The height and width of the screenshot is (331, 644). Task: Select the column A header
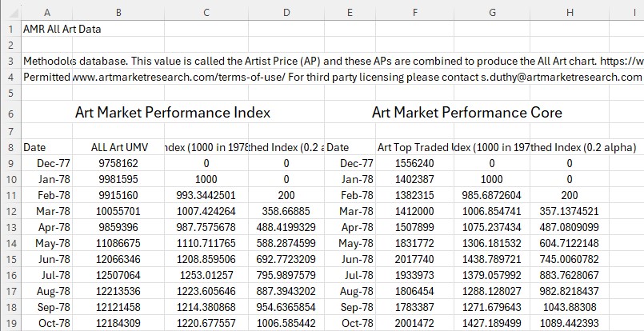[x=46, y=12]
